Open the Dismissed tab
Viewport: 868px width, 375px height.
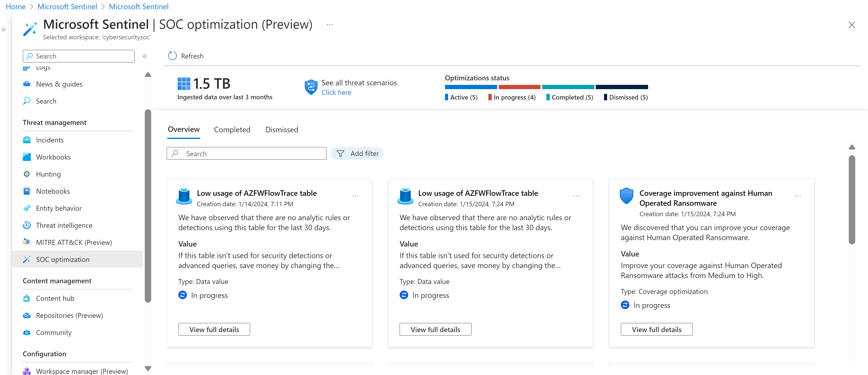point(281,129)
